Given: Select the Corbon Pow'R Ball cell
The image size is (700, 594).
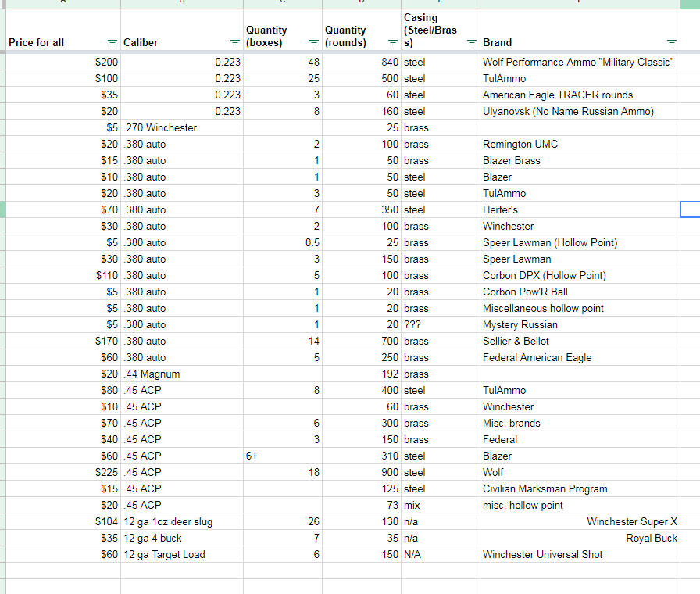Looking at the screenshot, I should (580, 292).
